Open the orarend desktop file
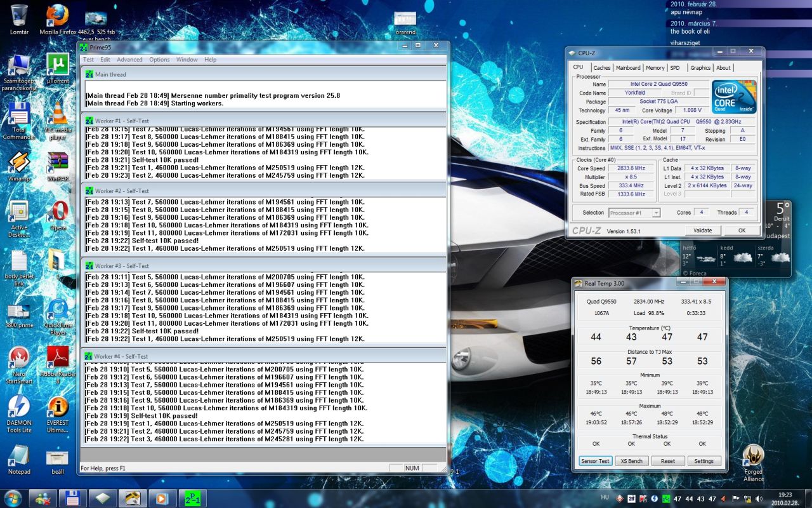Screen dimensions: 812x508 pyautogui.click(x=405, y=22)
